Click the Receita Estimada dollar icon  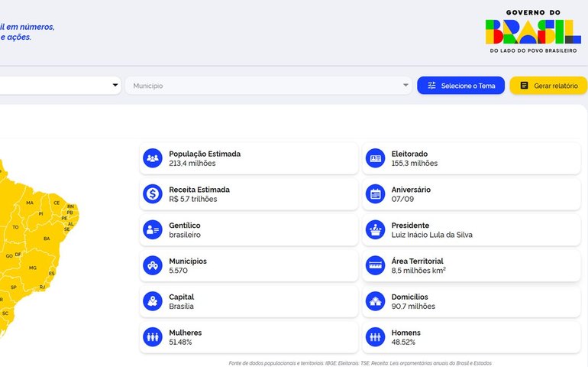pos(153,194)
